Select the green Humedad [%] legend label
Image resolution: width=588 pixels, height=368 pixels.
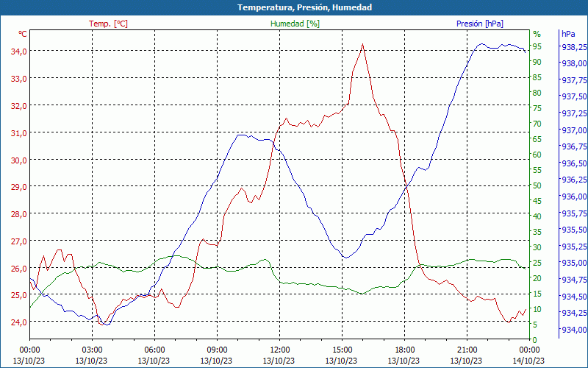295,24
